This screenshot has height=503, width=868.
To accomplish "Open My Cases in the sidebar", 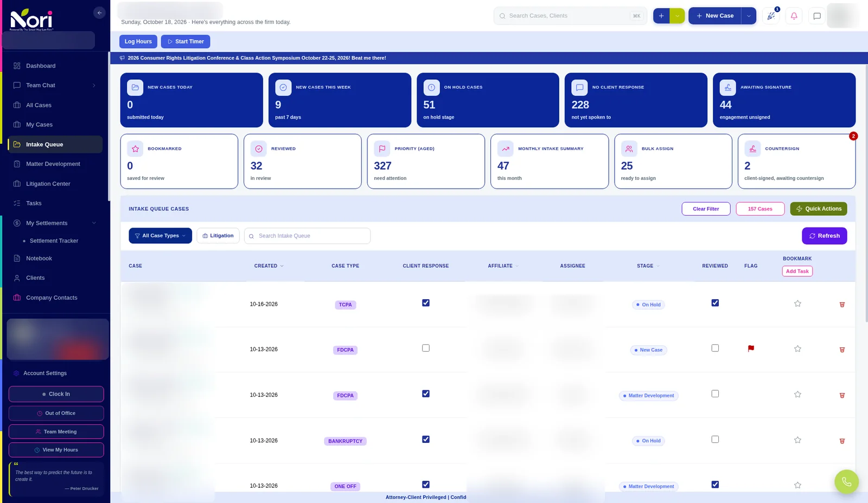I will tap(54, 125).
